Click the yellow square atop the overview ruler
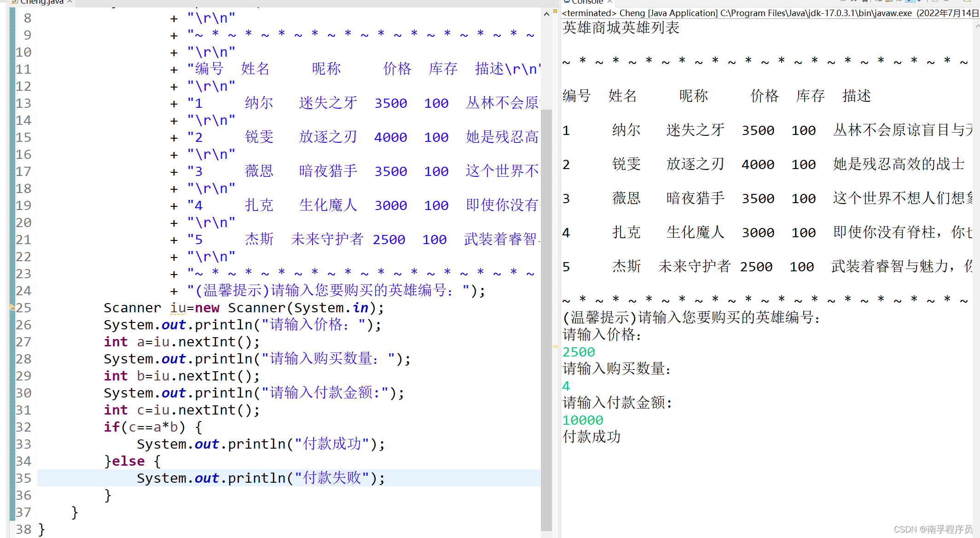 [555, 11]
